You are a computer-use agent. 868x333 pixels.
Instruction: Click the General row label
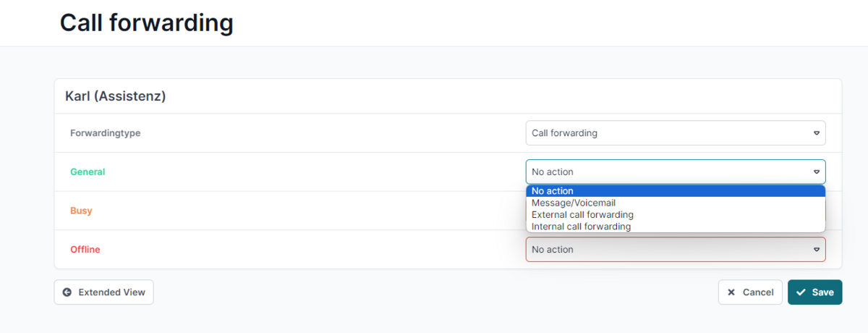[88, 172]
